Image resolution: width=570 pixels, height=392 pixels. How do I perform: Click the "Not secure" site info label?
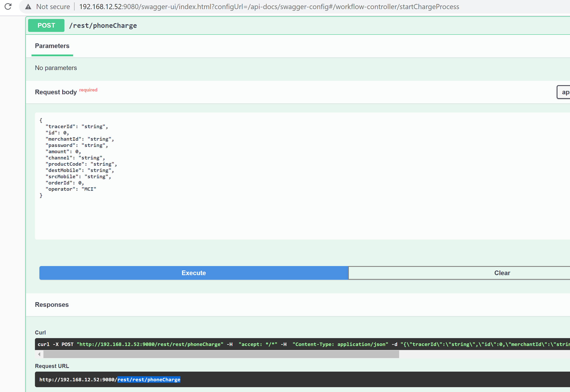(x=53, y=7)
